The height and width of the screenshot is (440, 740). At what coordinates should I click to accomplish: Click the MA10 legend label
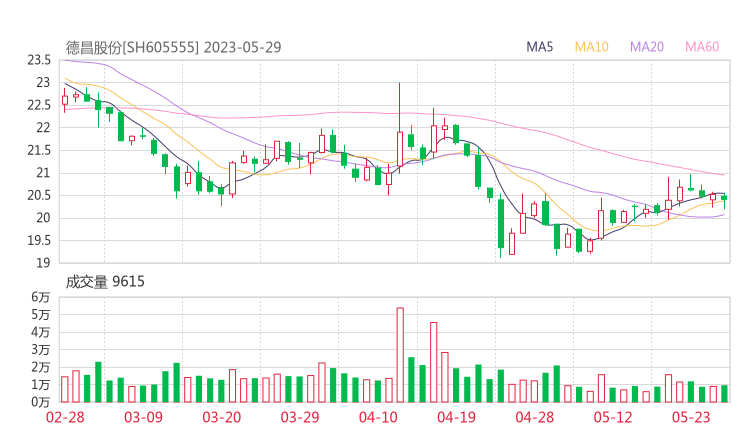coord(591,47)
